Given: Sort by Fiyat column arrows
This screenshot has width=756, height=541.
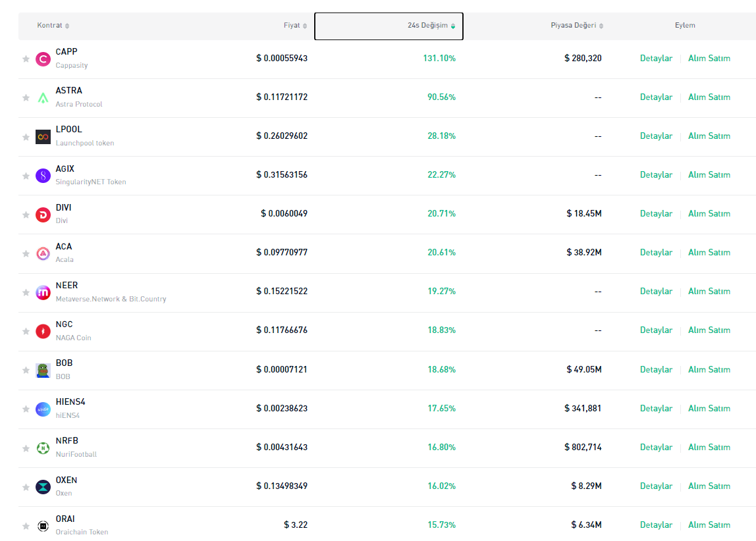Looking at the screenshot, I should [x=305, y=26].
